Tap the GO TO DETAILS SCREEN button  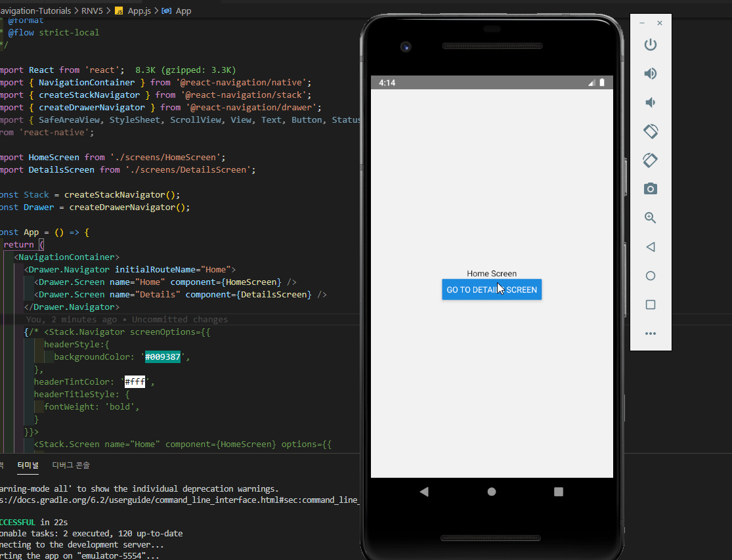pyautogui.click(x=492, y=289)
